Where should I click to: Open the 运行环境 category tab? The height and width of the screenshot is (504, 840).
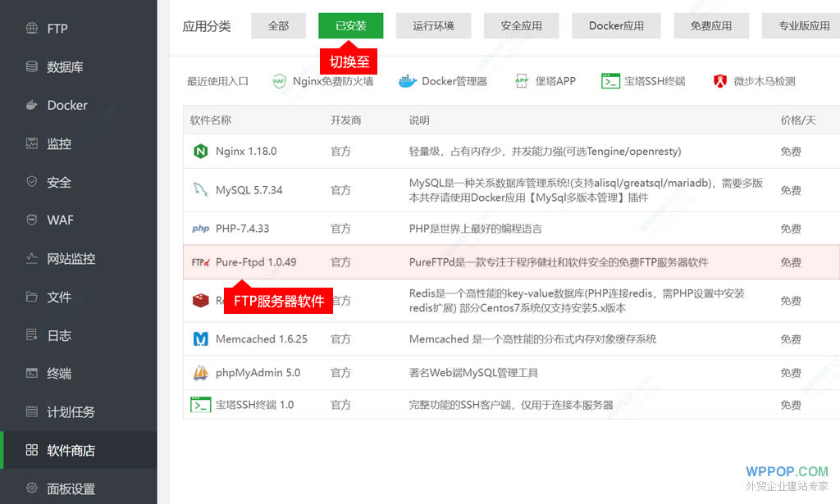coord(433,25)
